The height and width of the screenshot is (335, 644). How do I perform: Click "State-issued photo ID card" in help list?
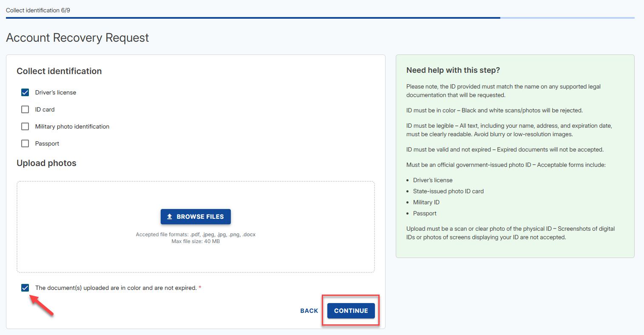[448, 191]
